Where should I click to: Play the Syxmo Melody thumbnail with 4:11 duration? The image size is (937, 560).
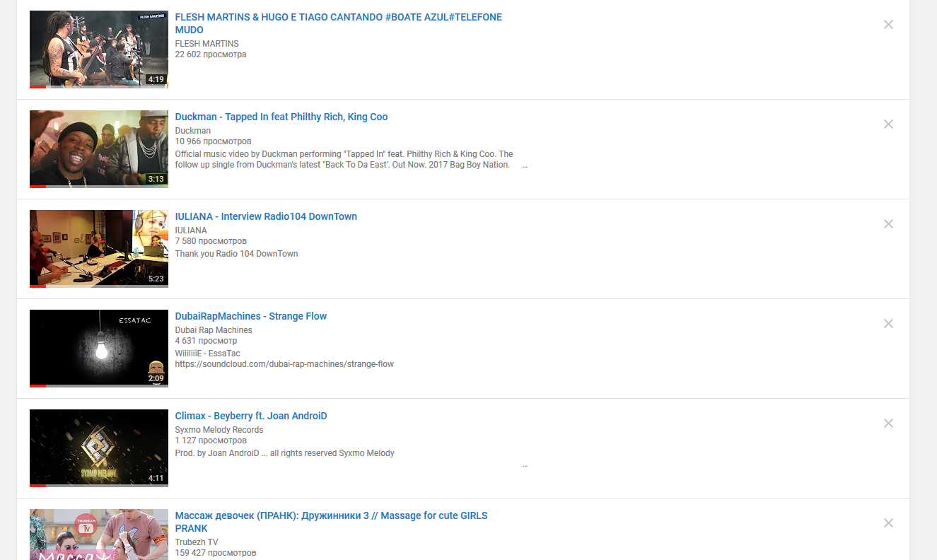tap(99, 448)
